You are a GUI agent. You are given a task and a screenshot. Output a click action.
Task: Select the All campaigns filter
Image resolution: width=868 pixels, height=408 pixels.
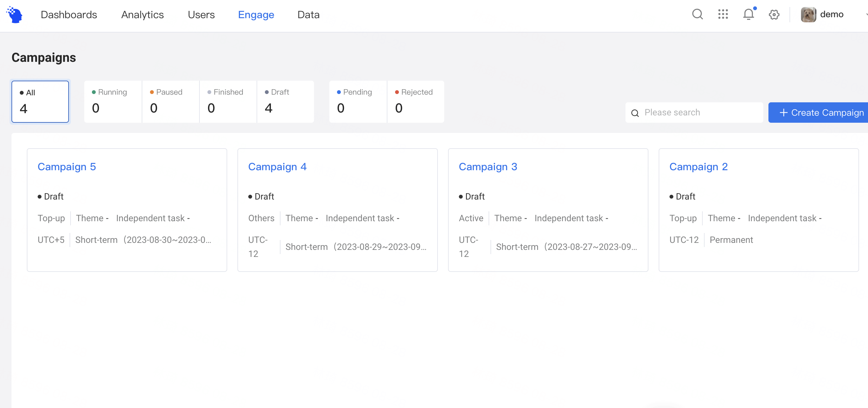pos(40,102)
